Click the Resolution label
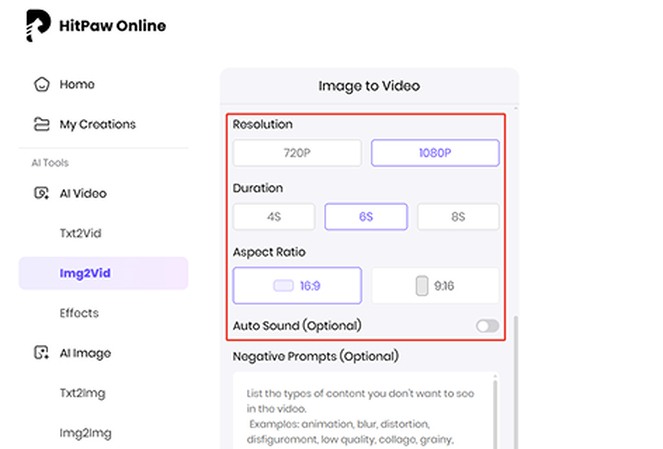The height and width of the screenshot is (449, 663). [263, 124]
